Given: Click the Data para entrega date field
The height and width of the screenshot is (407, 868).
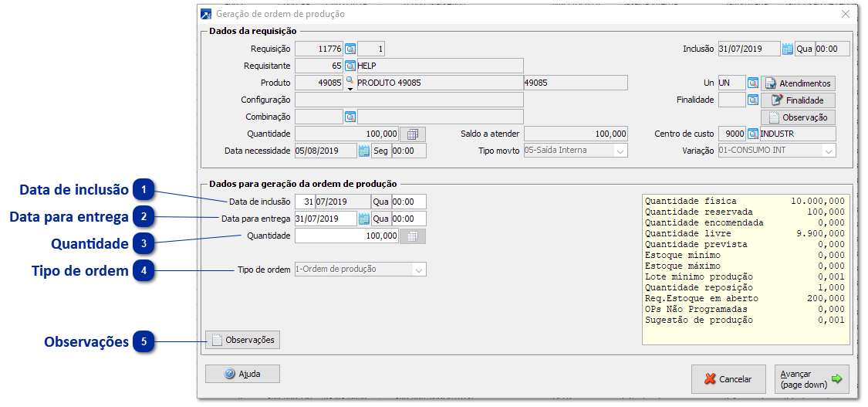Looking at the screenshot, I should (326, 219).
